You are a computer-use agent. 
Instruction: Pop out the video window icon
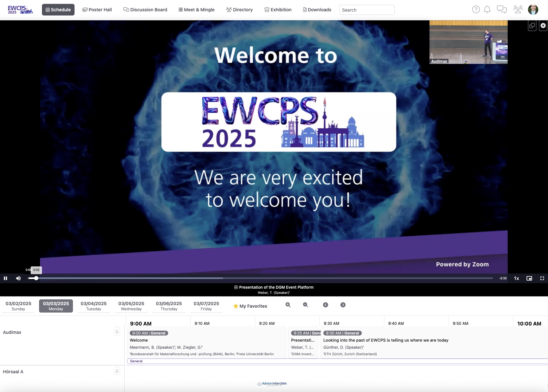coord(532,26)
